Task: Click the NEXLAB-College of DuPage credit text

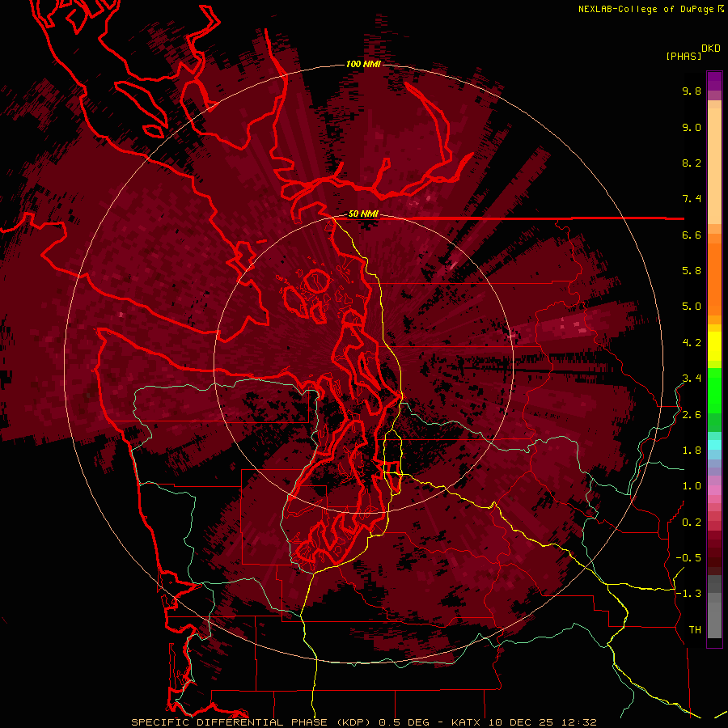Action: [x=647, y=9]
